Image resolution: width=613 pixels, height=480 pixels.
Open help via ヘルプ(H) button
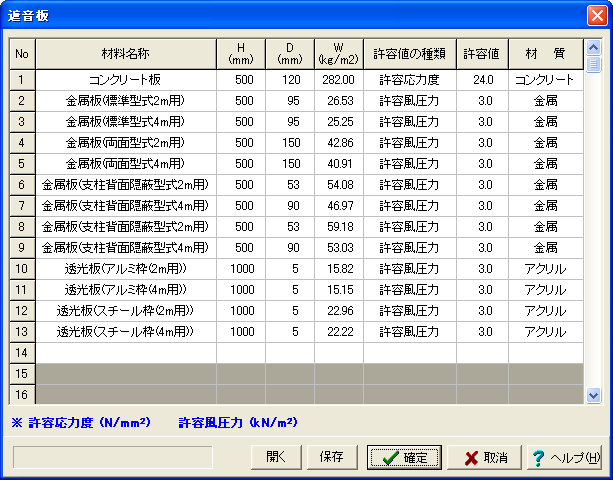pyautogui.click(x=565, y=457)
